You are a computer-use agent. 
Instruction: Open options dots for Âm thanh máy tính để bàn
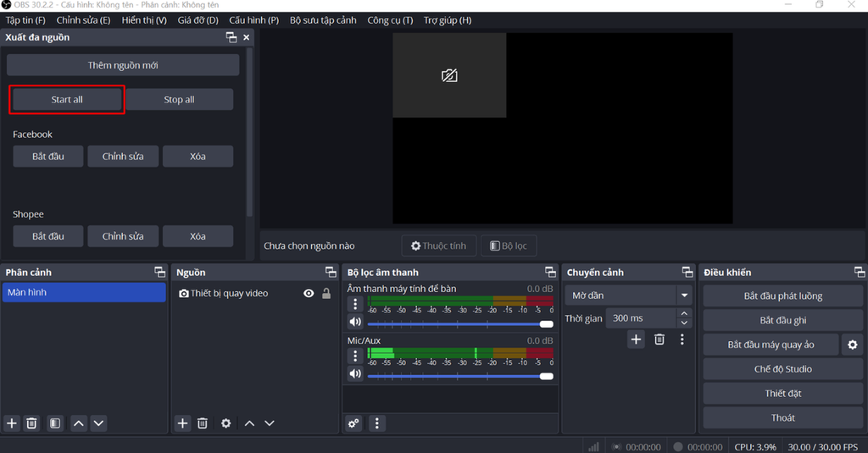(x=355, y=304)
